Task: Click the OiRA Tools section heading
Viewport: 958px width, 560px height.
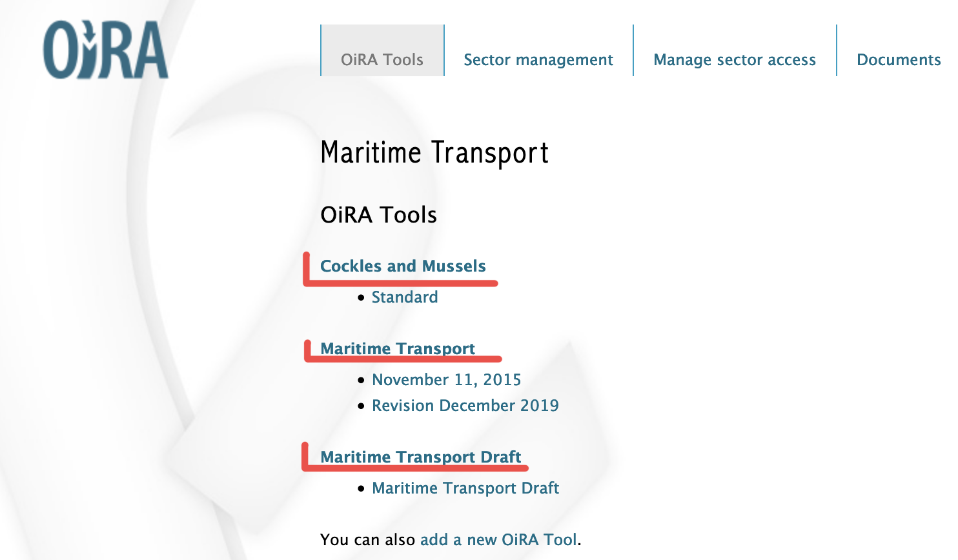Action: [378, 215]
